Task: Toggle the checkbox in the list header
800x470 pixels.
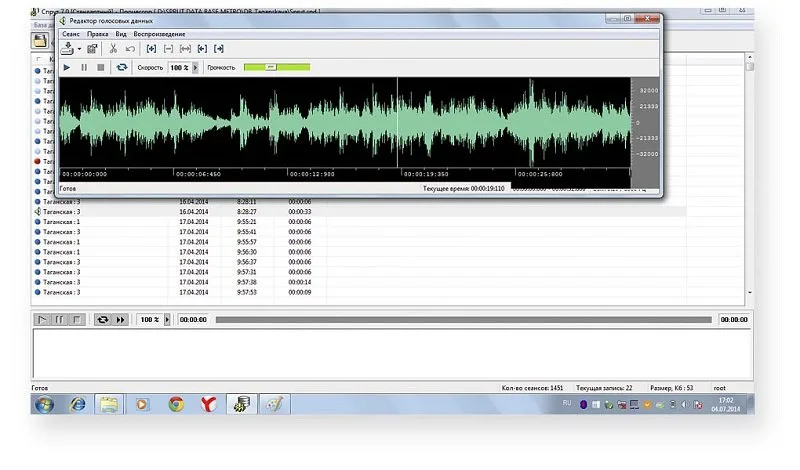Action: (x=39, y=60)
